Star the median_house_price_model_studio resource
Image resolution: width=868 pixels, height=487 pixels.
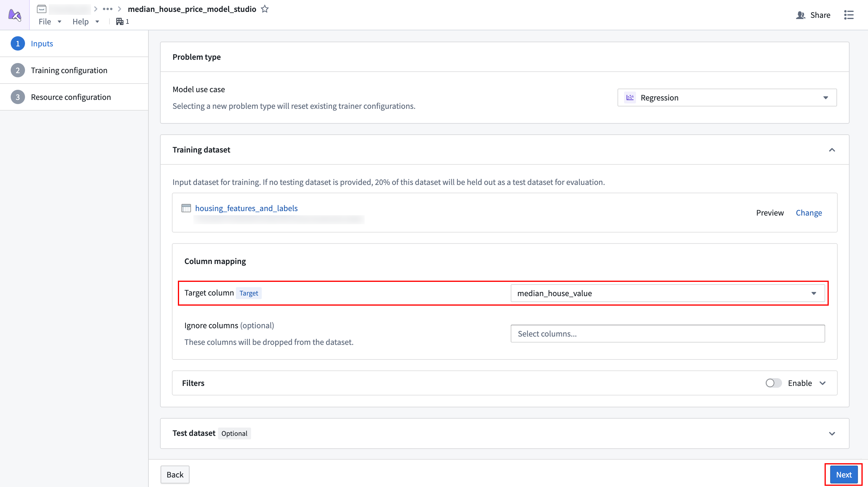coord(265,9)
